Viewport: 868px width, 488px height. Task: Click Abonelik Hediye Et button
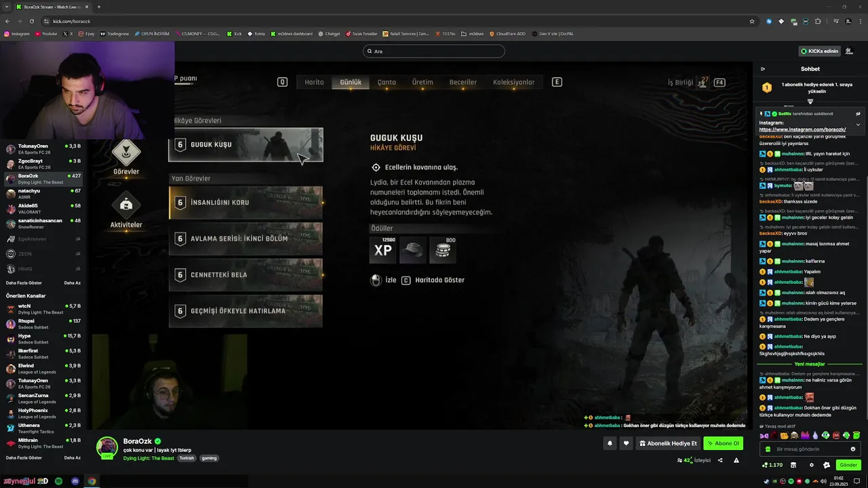(668, 443)
